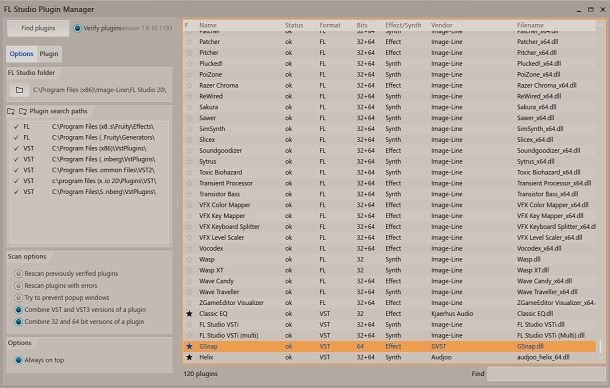Toggle favorite star for Transient Processor
This screenshot has width=610, height=388.
[x=189, y=183]
